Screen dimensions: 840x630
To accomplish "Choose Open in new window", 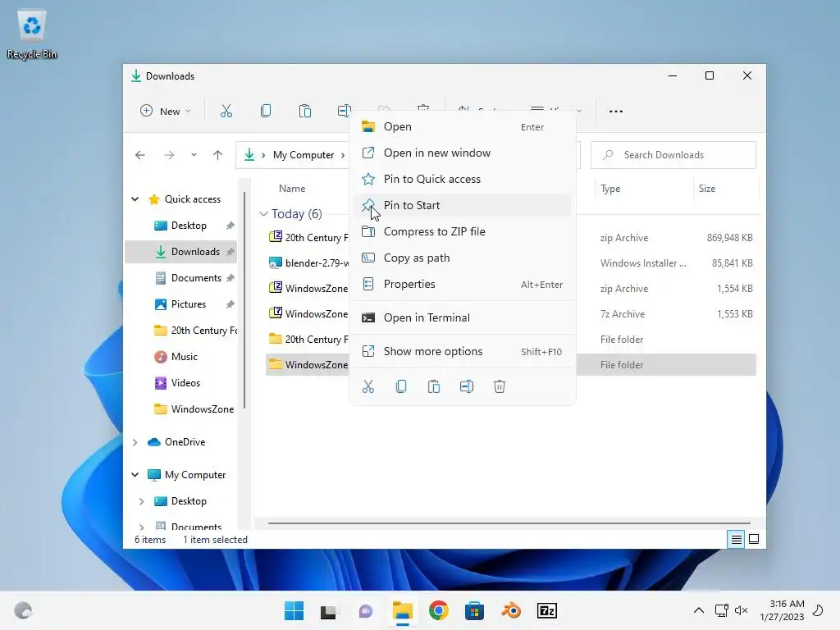I will [463, 153].
